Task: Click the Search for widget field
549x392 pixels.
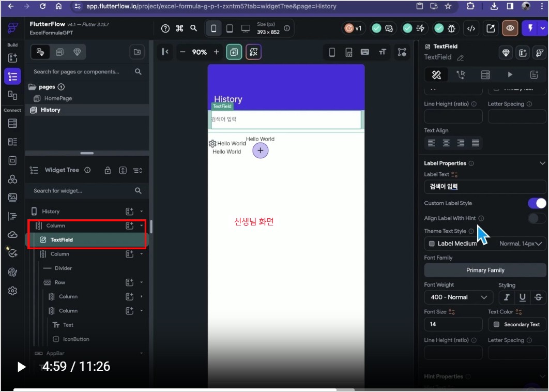Action: [87, 191]
